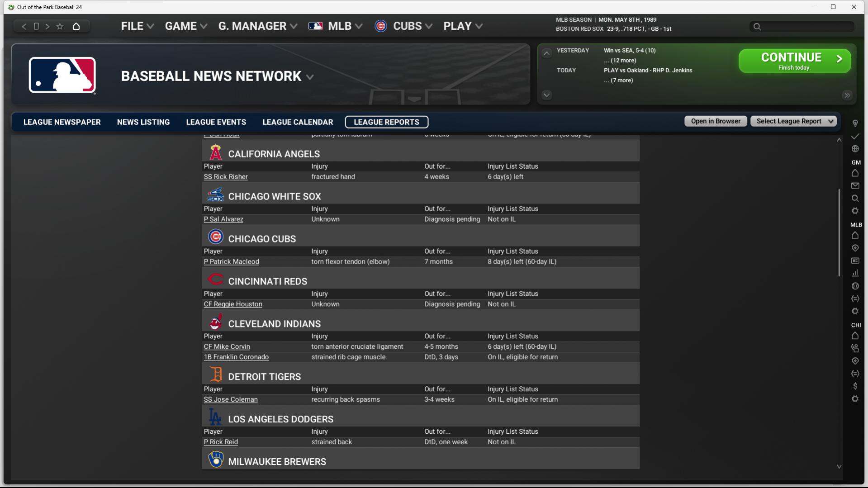Go back using the left arrow icon
Viewport: 868px width, 488px height.
[x=24, y=26]
